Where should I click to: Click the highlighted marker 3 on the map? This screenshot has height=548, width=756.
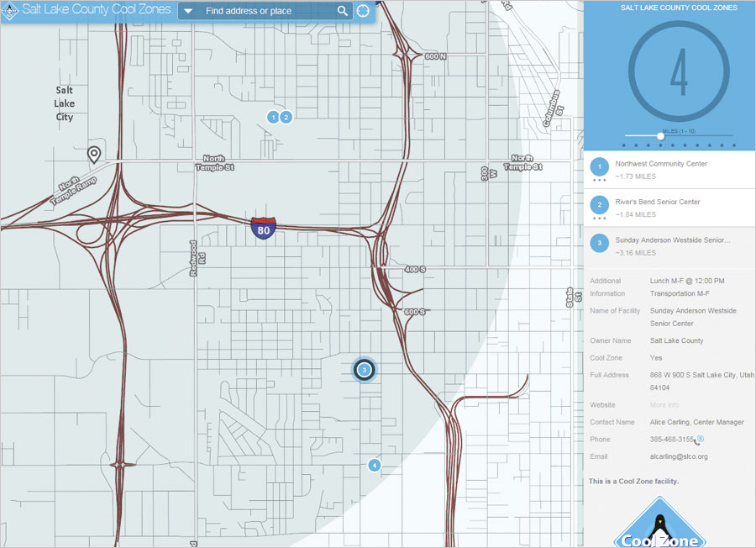365,370
